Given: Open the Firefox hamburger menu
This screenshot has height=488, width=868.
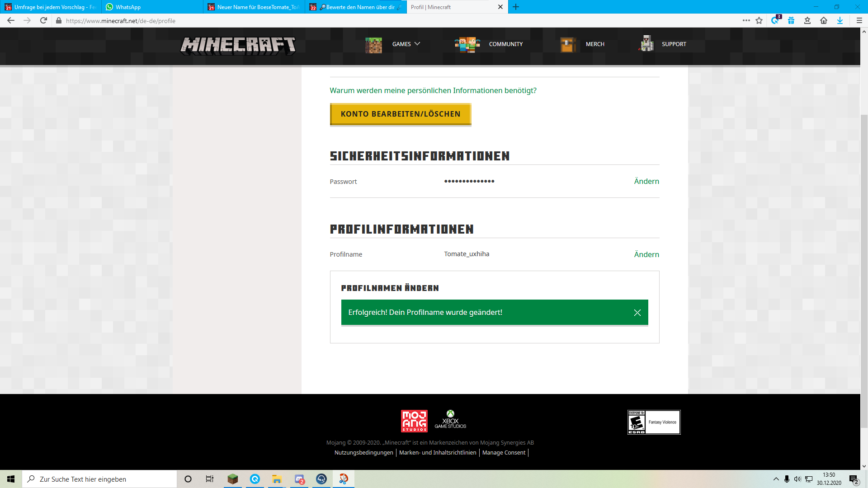Looking at the screenshot, I should (859, 21).
